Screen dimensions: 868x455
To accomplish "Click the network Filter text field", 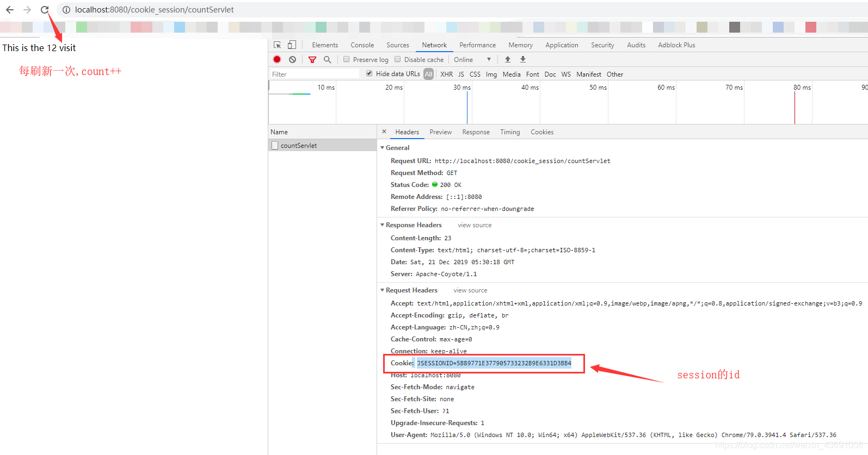I will [315, 74].
